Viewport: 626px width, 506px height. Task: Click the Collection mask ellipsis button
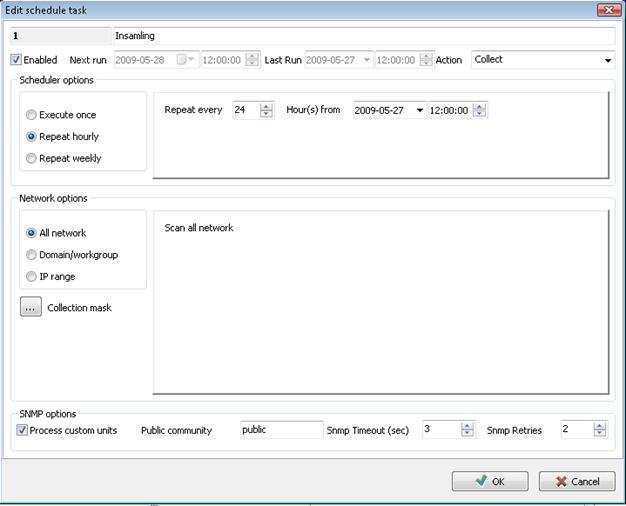pos(30,308)
